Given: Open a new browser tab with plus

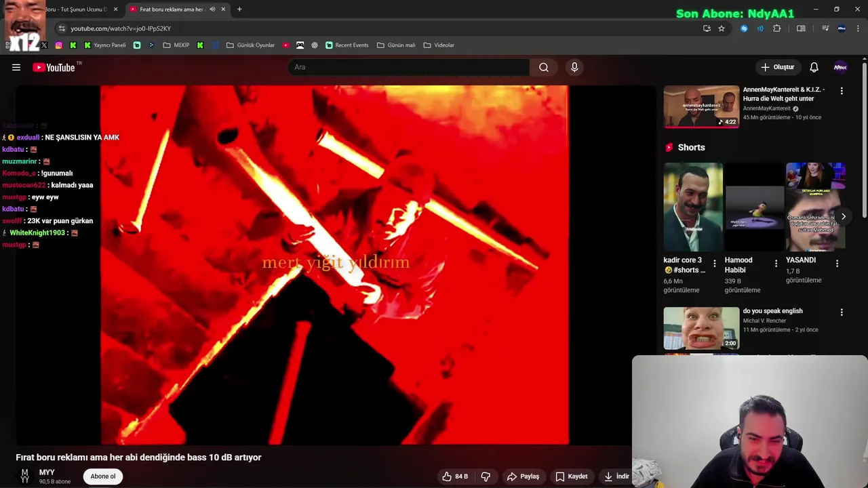Looking at the screenshot, I should tap(239, 9).
